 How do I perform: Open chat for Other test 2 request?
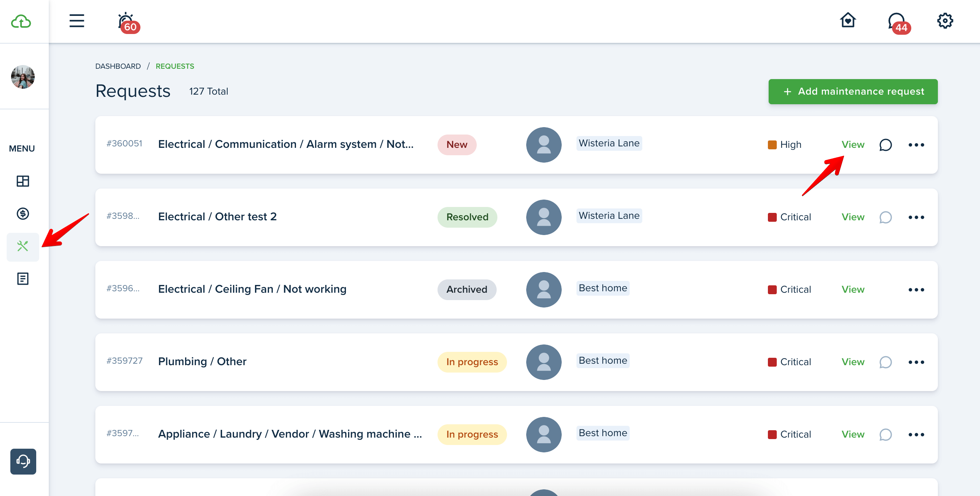(x=885, y=217)
